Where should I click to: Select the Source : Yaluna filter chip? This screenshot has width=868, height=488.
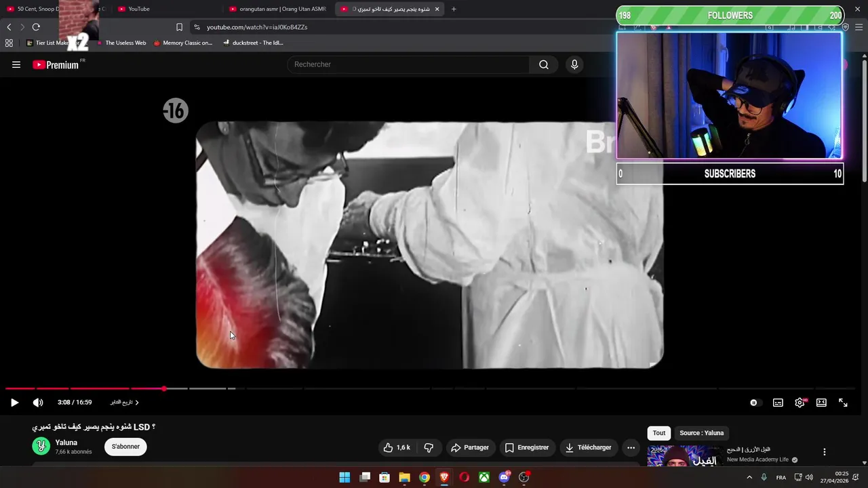[701, 433]
